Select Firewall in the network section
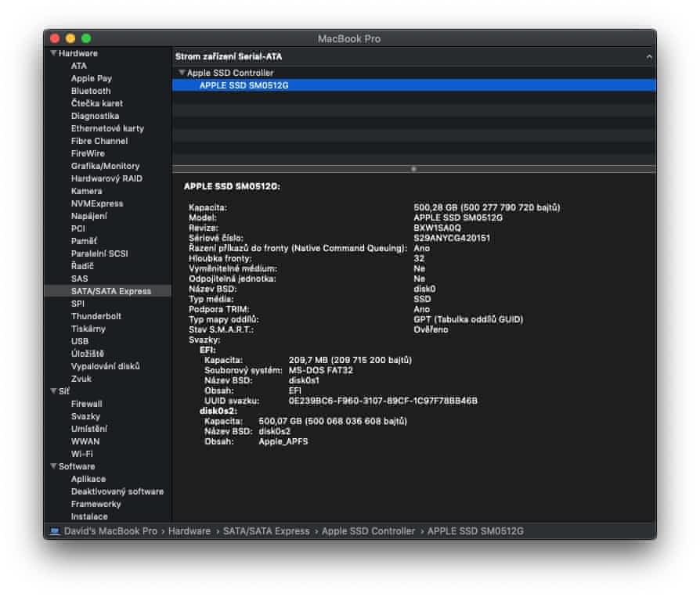The height and width of the screenshot is (597, 700). [86, 404]
